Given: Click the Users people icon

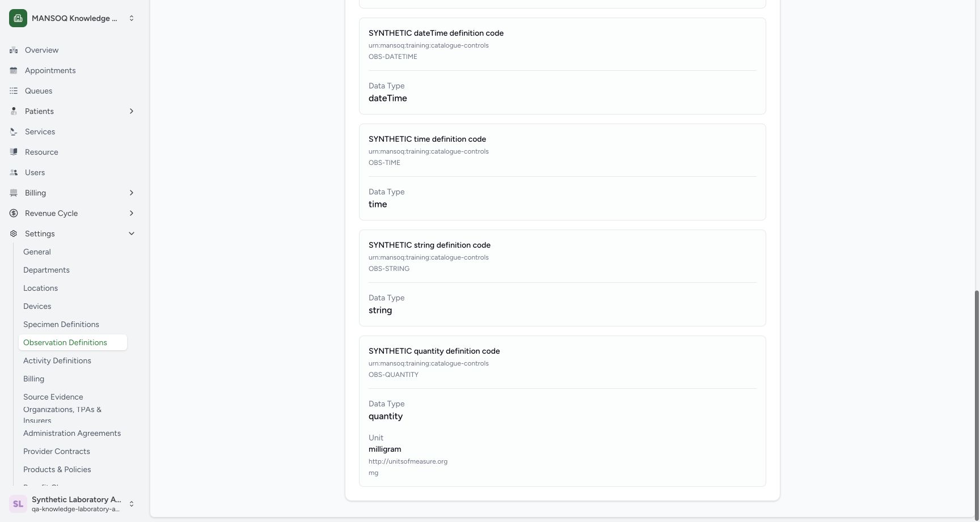Looking at the screenshot, I should click(x=14, y=172).
